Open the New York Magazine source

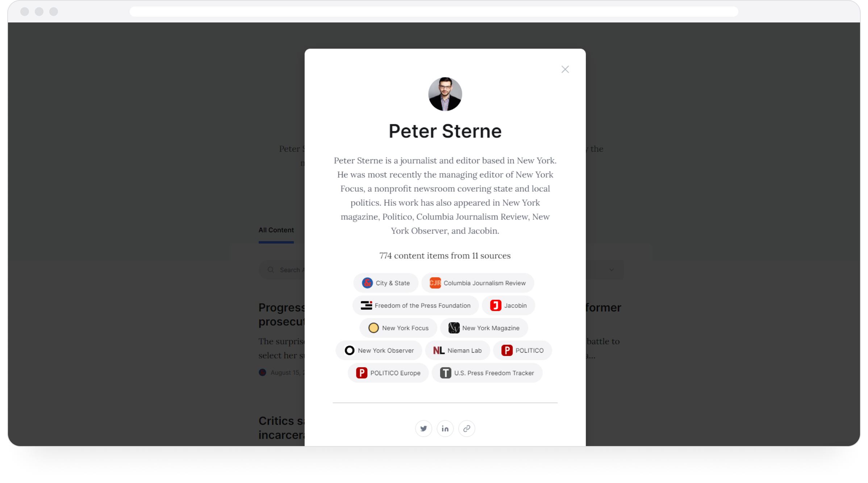pyautogui.click(x=484, y=328)
